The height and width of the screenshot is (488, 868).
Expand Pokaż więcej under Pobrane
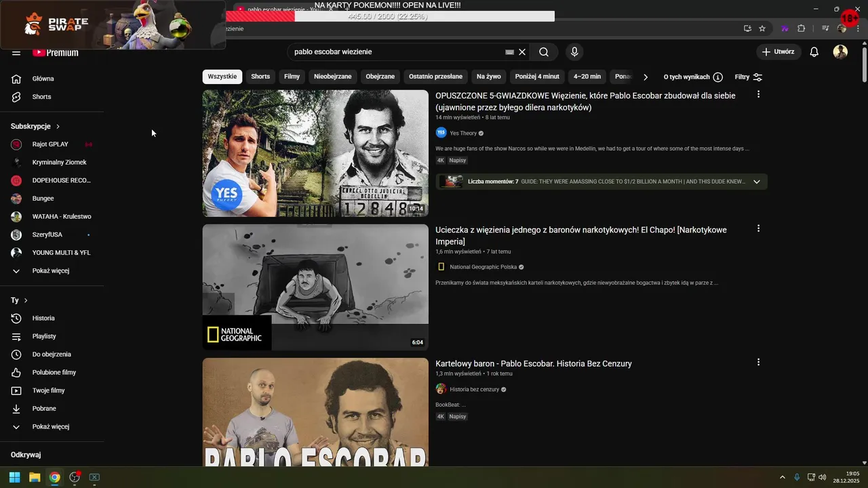(x=52, y=427)
